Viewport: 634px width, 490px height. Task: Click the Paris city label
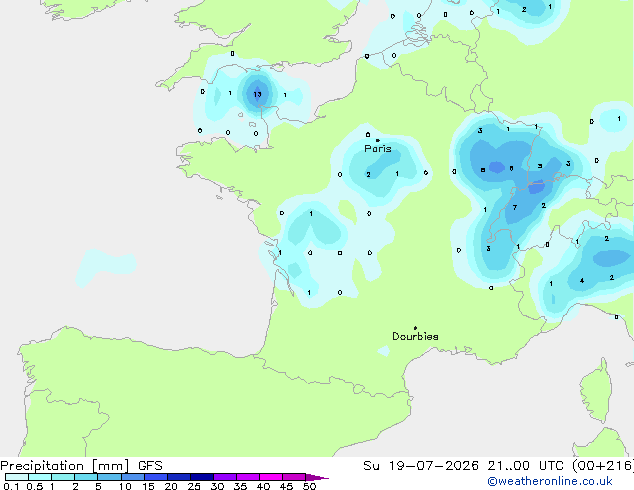click(378, 149)
